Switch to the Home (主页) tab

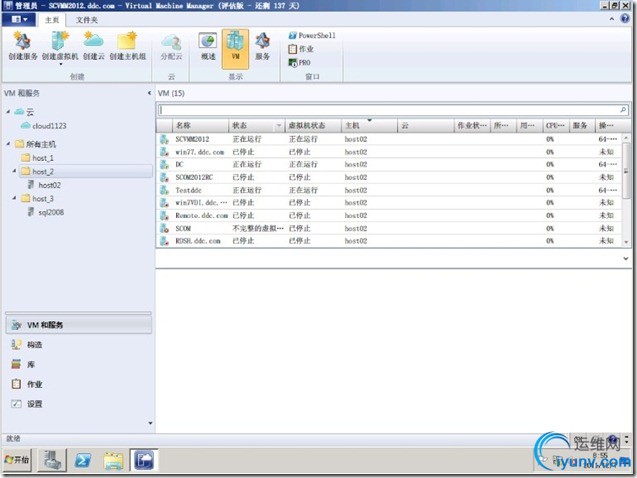(x=52, y=20)
